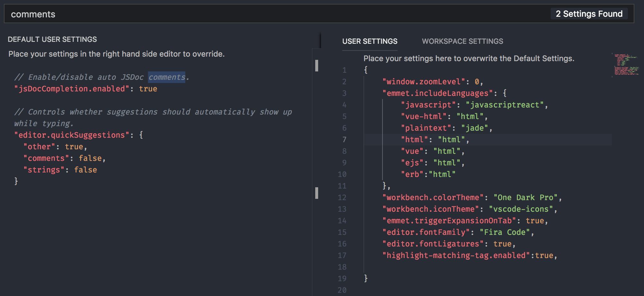The width and height of the screenshot is (644, 296).
Task: Click the lower overview ruler marker in default settings
Action: click(317, 193)
